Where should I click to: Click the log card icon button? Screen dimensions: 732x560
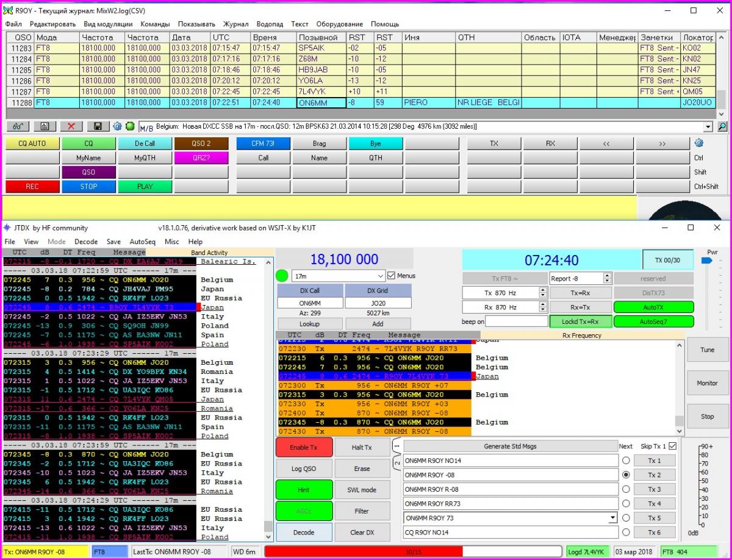click(45, 126)
